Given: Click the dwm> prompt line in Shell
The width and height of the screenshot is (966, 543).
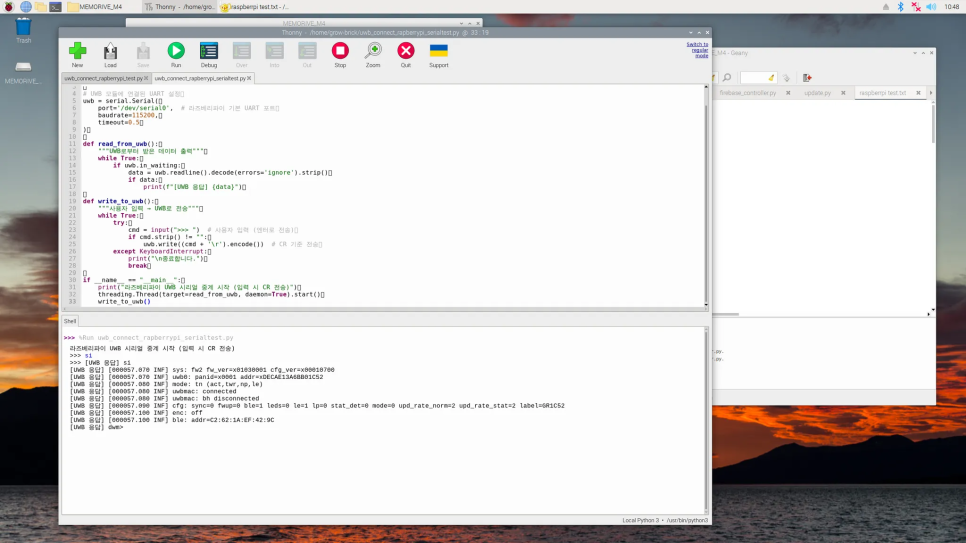Looking at the screenshot, I should [x=96, y=427].
